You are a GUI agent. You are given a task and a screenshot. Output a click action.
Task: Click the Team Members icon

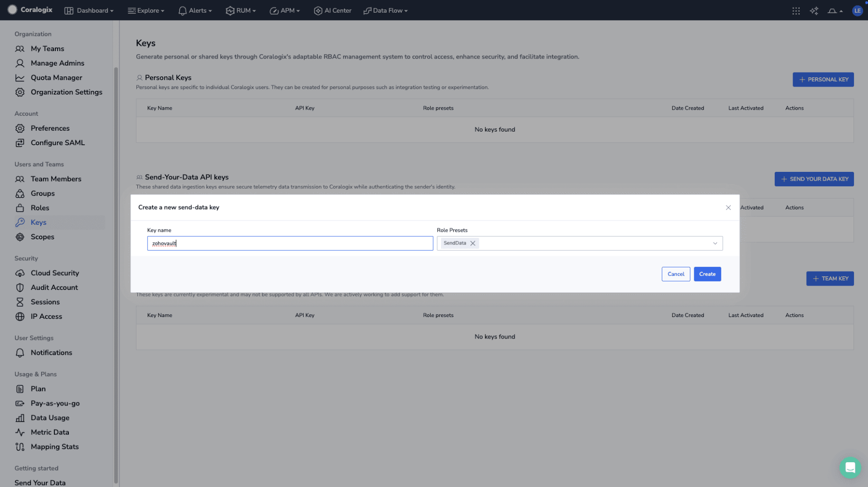point(20,179)
